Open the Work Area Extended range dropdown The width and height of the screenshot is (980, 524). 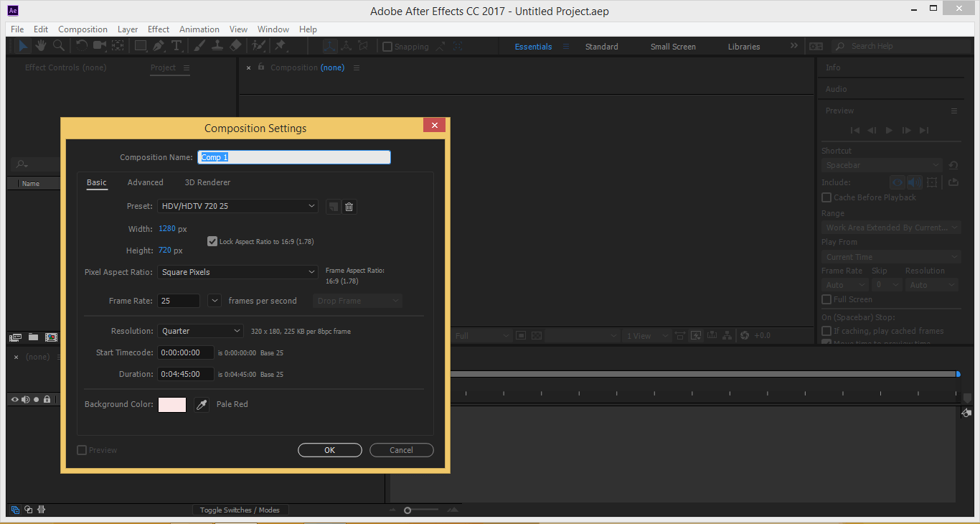891,228
